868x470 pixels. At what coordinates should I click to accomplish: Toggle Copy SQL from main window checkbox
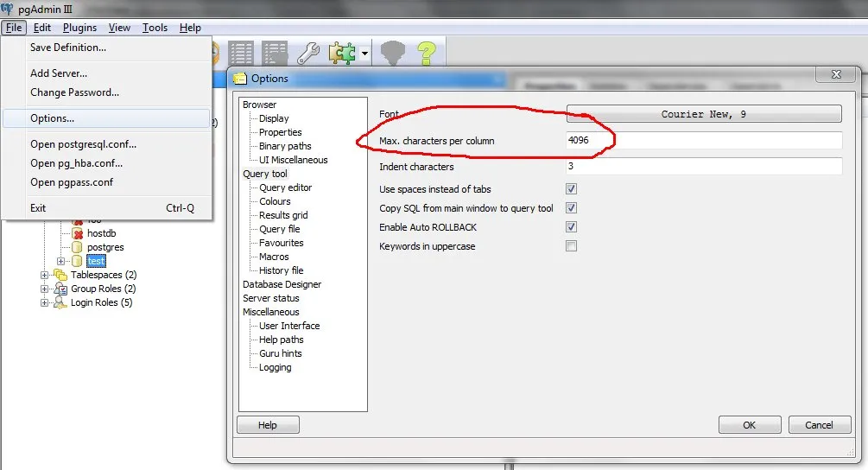571,207
